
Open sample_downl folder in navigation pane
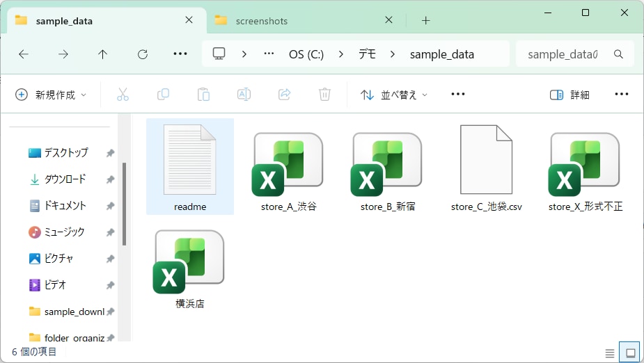(65, 312)
